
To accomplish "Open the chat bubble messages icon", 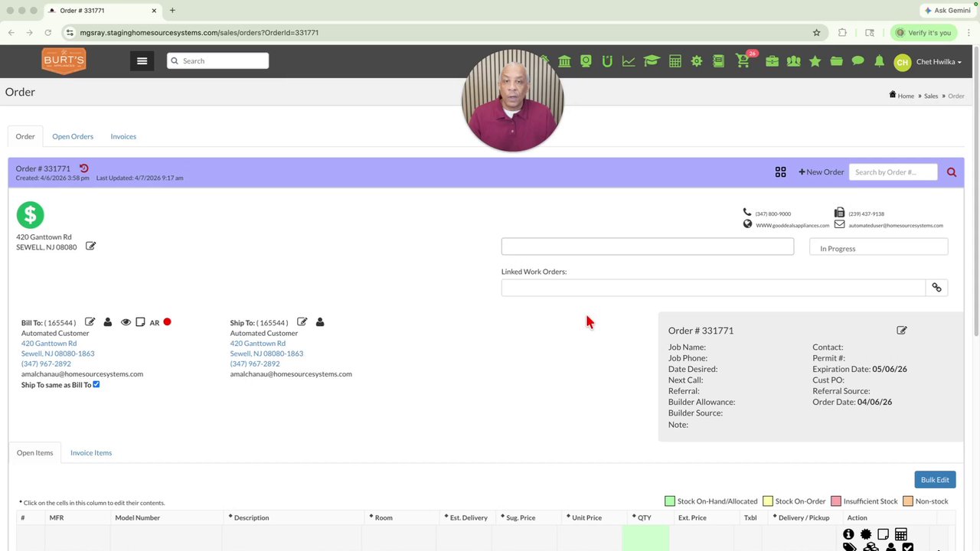I will (x=857, y=61).
